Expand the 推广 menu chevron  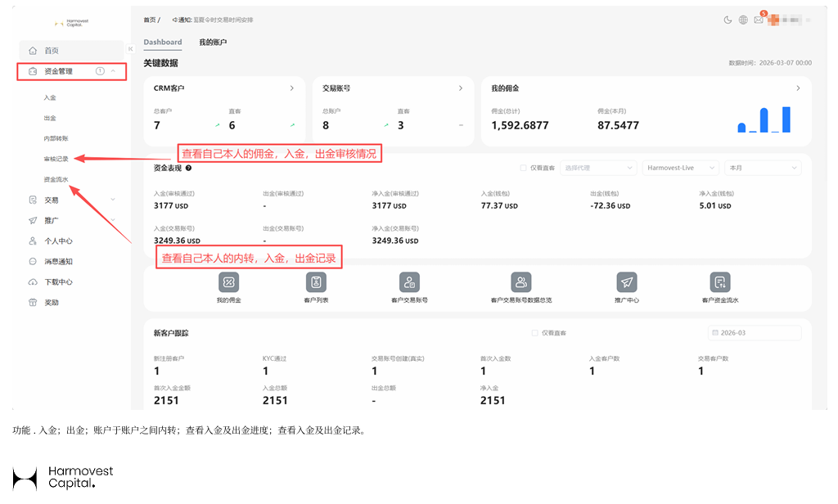[113, 220]
